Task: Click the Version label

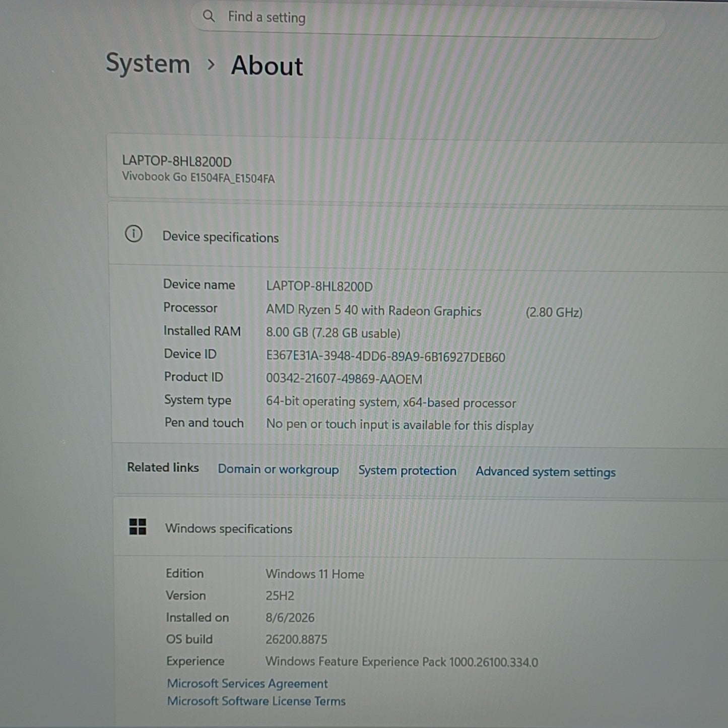Action: [186, 595]
